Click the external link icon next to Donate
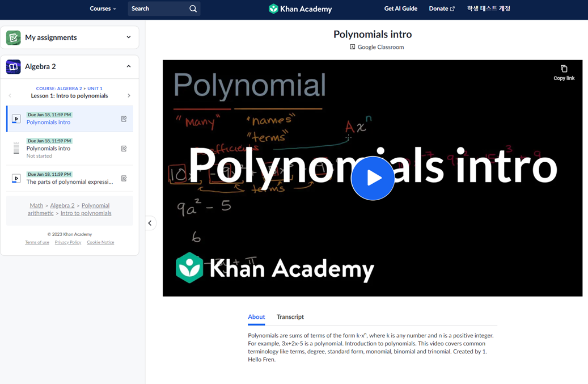This screenshot has height=384, width=588. click(452, 9)
